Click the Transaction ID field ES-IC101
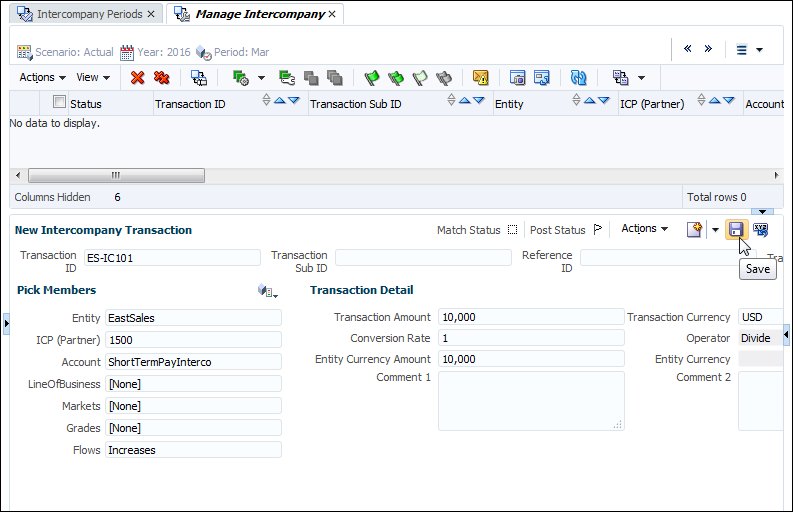The height and width of the screenshot is (512, 793). tap(172, 258)
